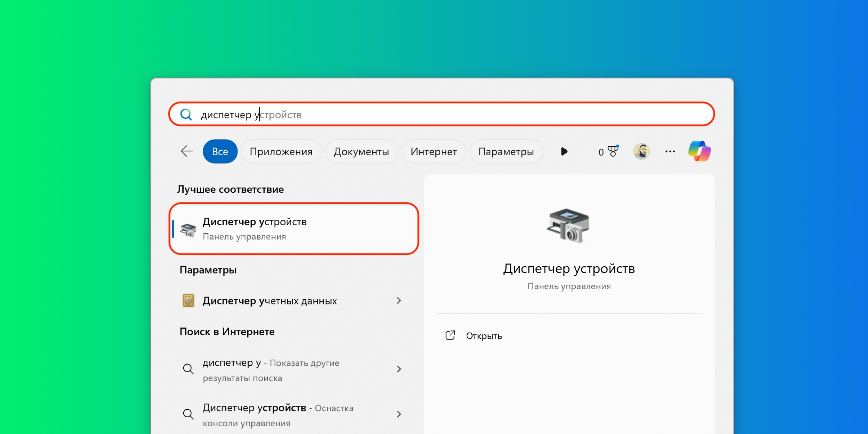Click the Параметры section heading in results
Screen dimensions: 868x434
point(208,270)
